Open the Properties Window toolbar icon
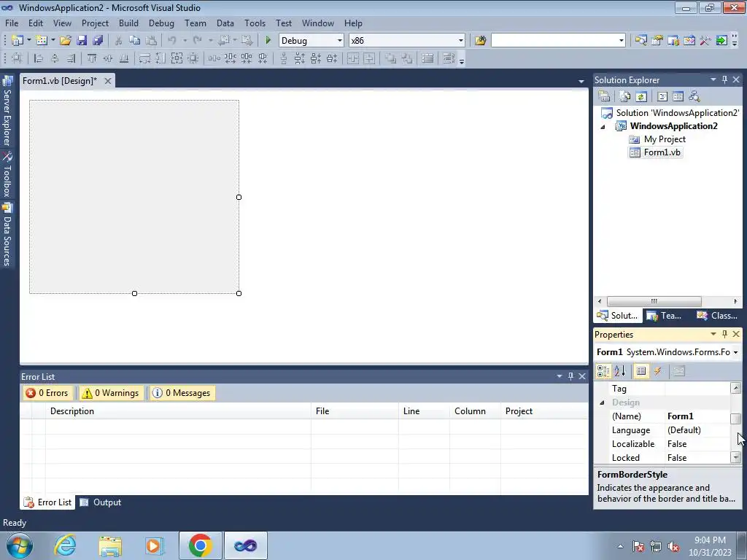This screenshot has height=560, width=747. click(657, 41)
